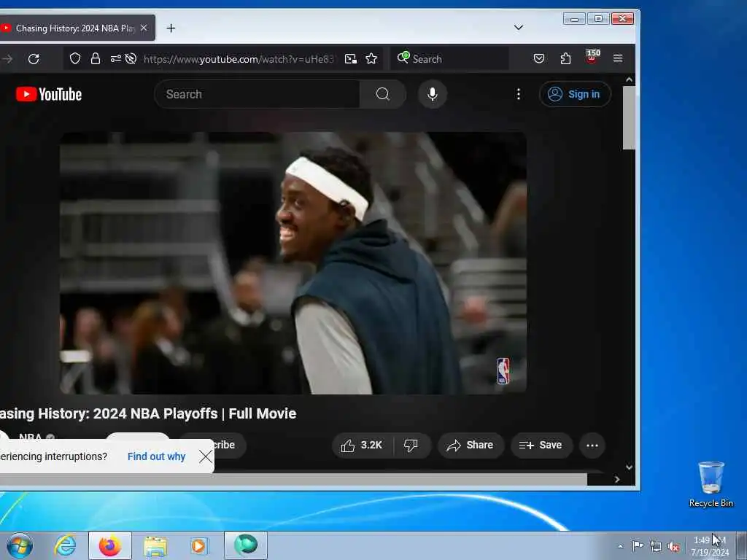Open the site permissions icon in address bar

115,58
